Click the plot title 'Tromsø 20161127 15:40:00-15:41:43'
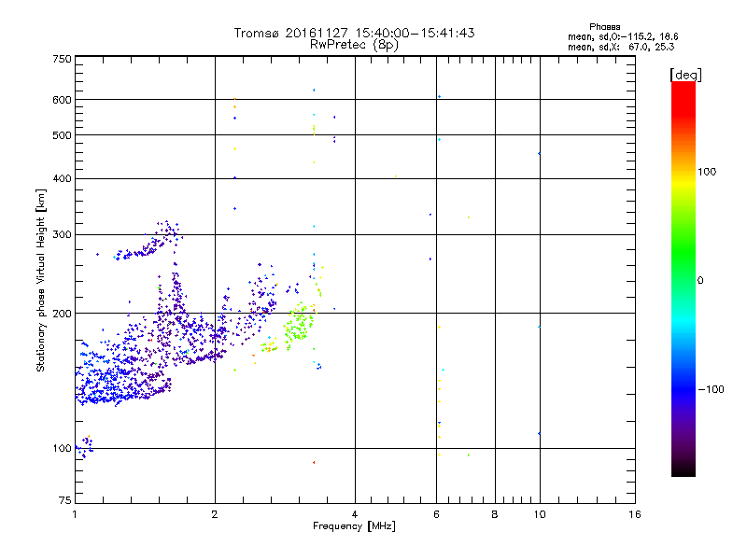The width and height of the screenshot is (747, 560). click(x=354, y=33)
